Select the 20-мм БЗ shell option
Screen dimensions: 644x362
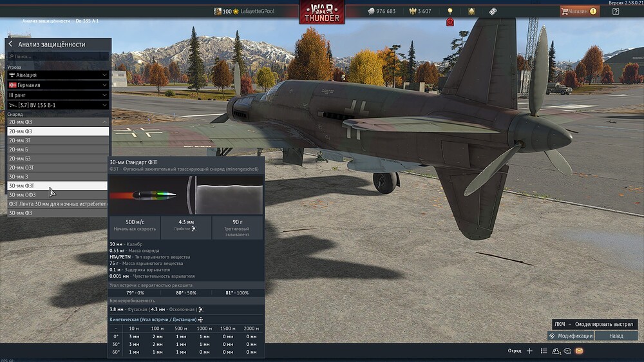click(58, 158)
